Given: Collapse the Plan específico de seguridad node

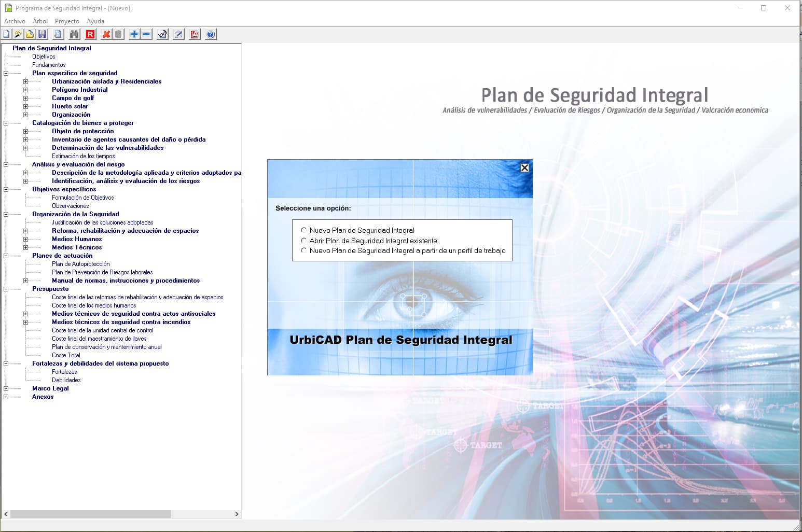Looking at the screenshot, I should [6, 73].
